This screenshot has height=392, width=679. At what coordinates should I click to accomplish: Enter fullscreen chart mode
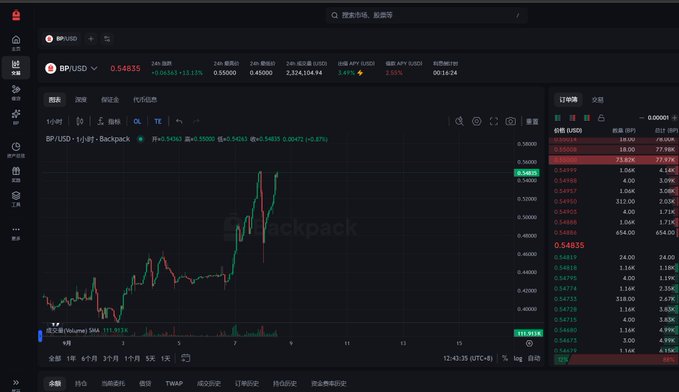494,121
